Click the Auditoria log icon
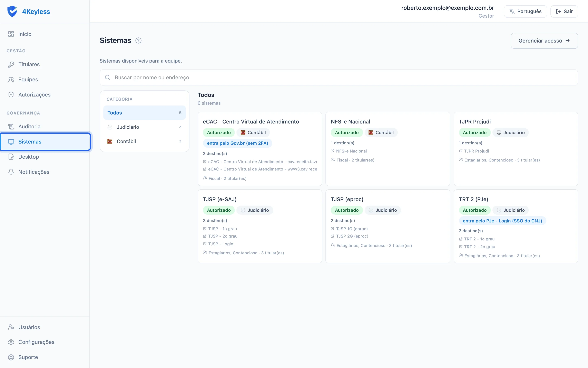The height and width of the screenshot is (368, 588). [11, 127]
